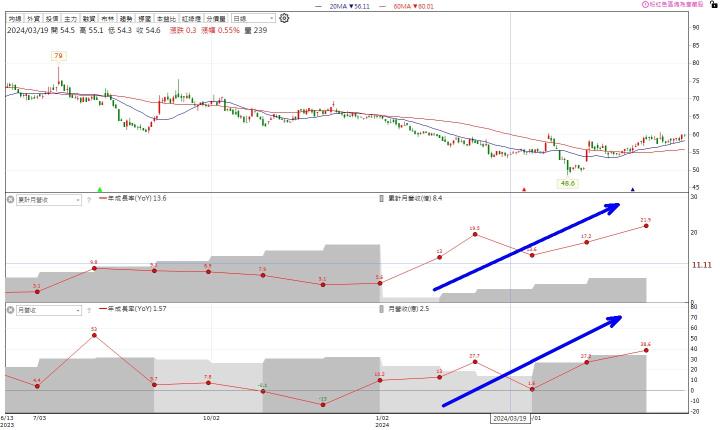This screenshot has width=720, height=430.
Task: Close the 月營收 indicator panel
Action: coord(11,310)
